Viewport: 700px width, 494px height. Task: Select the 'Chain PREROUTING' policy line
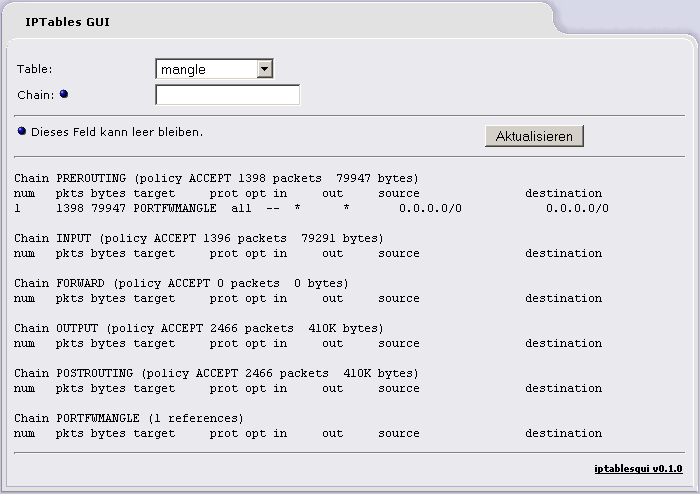pos(216,179)
